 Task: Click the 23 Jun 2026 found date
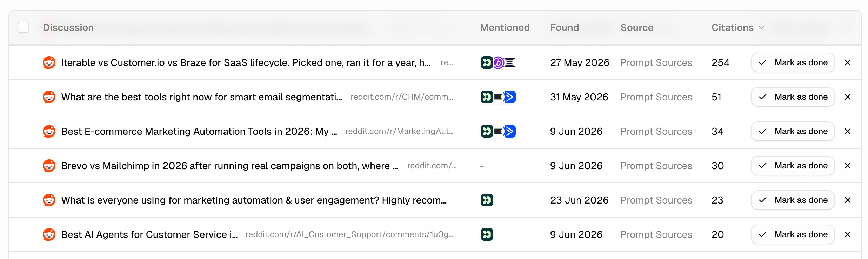point(579,200)
